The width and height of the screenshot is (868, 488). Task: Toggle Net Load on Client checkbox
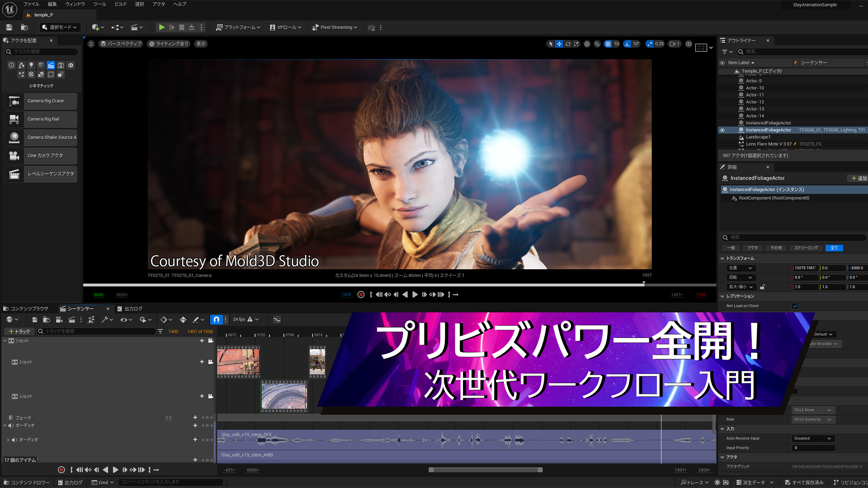tap(795, 306)
